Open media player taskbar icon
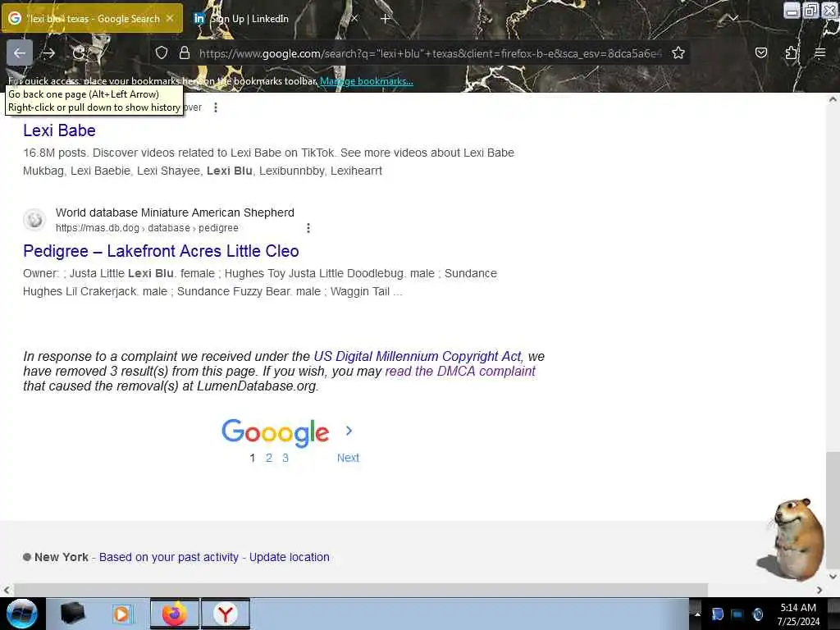The height and width of the screenshot is (630, 840). coord(122,614)
